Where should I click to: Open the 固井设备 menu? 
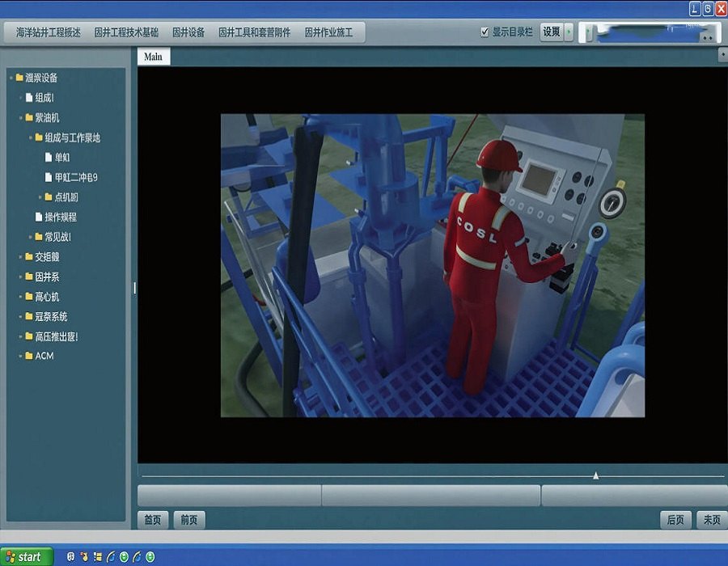pyautogui.click(x=188, y=32)
